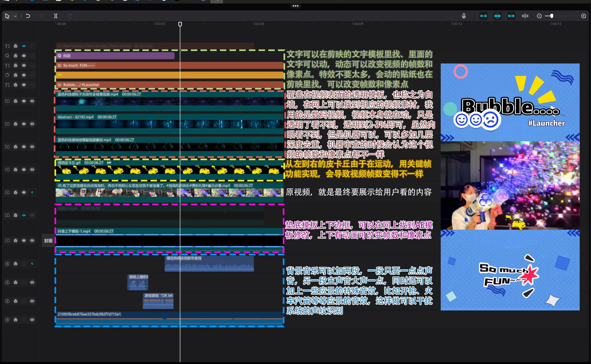Image resolution: width=591 pixels, height=364 pixels.
Task: Toggle main track magnet button
Action: pos(483,16)
